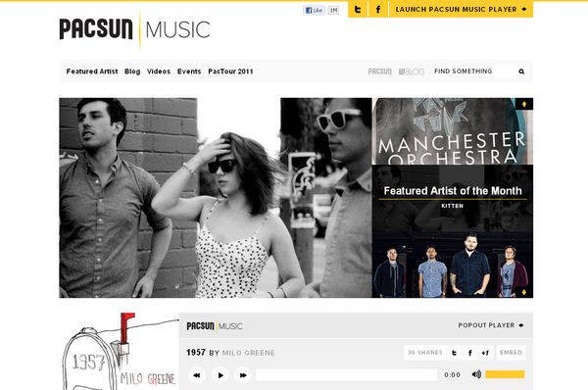Click the PacSun Music logo in the player
Viewport: 588px width, 390px height.
(215, 326)
